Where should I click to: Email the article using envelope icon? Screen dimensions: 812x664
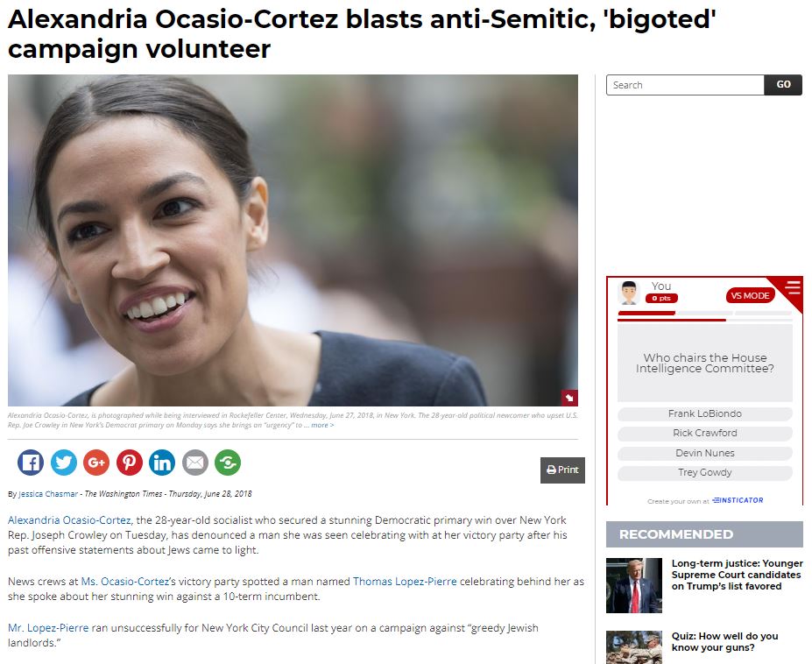click(x=195, y=463)
